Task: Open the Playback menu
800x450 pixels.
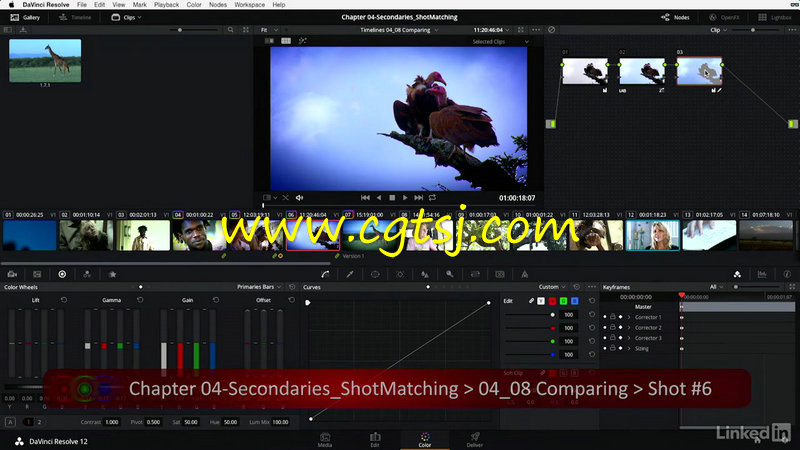Action: pyautogui.click(x=166, y=5)
